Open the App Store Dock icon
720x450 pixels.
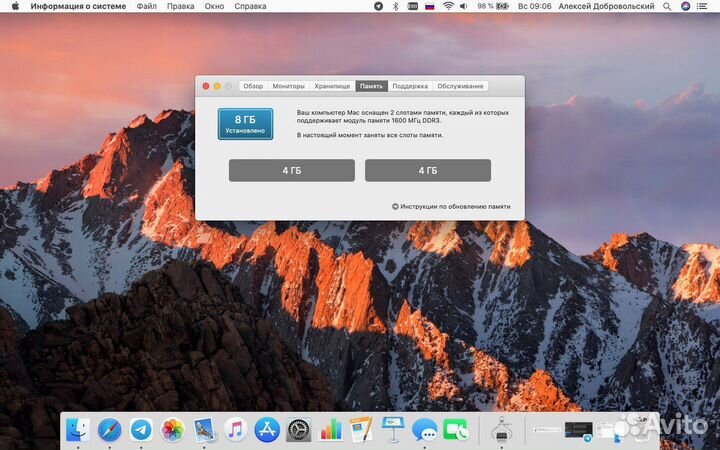(x=267, y=430)
